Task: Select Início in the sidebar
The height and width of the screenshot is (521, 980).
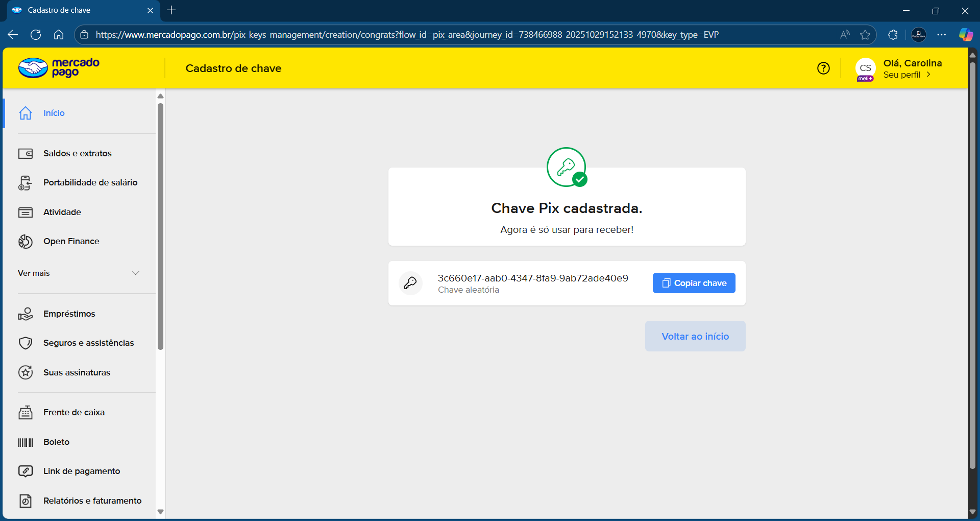Action: tap(54, 113)
